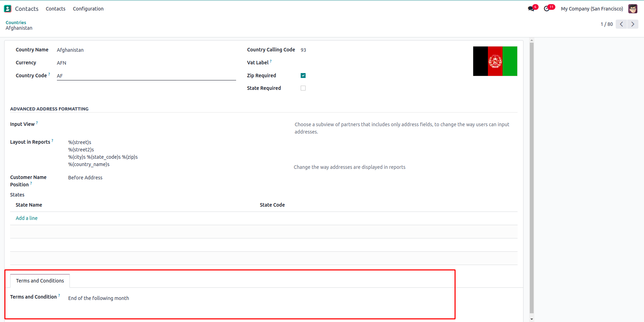Edit the Country Name field

click(146, 50)
